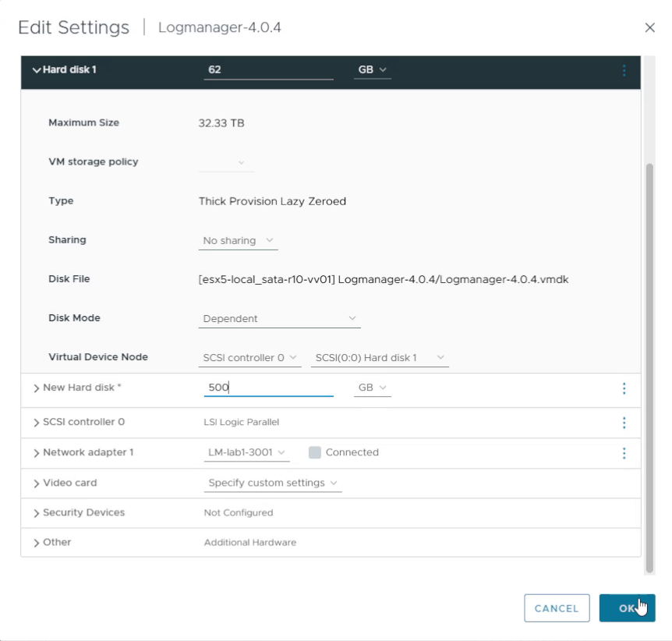Open the LM-lab1-3001 network selector
This screenshot has height=641, width=672.
[x=246, y=452]
